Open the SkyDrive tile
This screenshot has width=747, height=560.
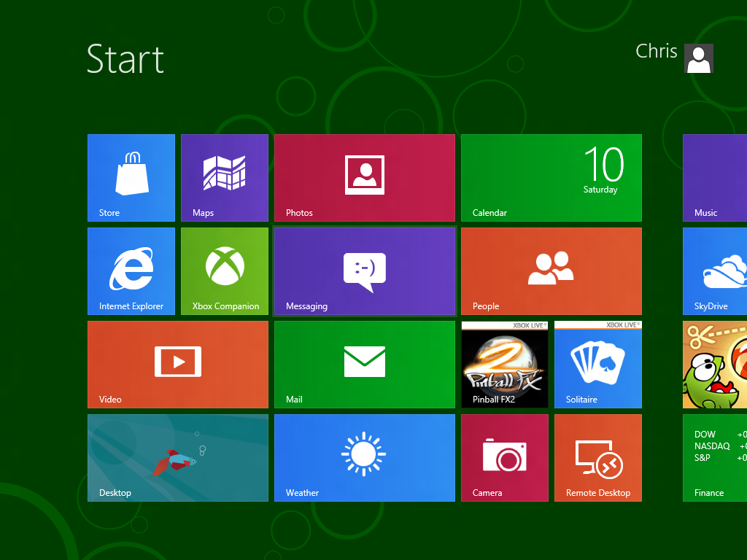click(x=715, y=271)
